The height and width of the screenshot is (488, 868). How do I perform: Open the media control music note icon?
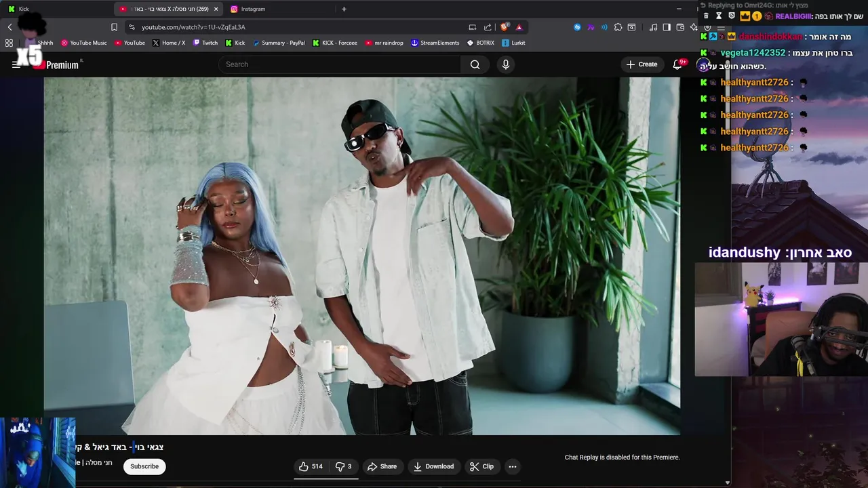point(653,27)
